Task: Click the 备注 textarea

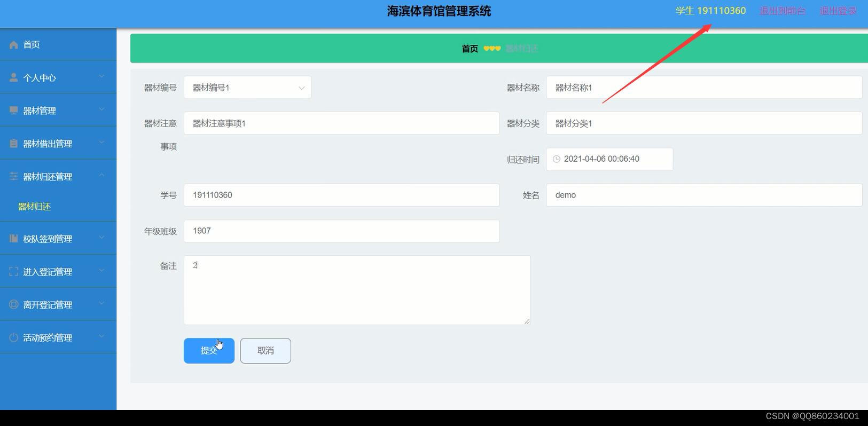Action: 357,290
